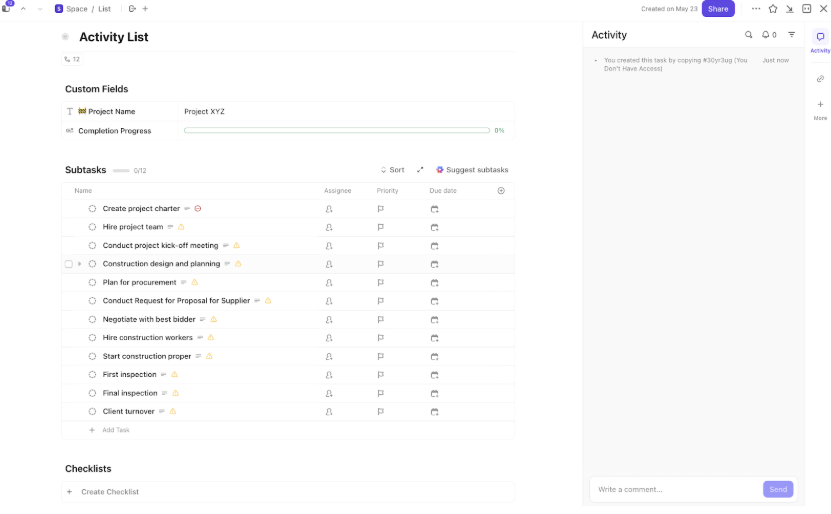The height and width of the screenshot is (514, 831).
Task: Click the move task icon in breadcrumb
Action: pyautogui.click(x=132, y=8)
